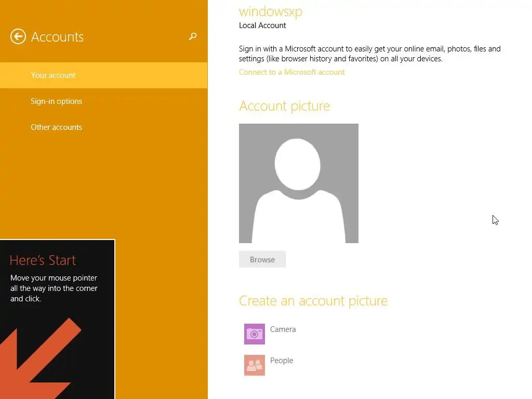The width and height of the screenshot is (532, 399).
Task: Click the Browse button
Action: (x=262, y=260)
